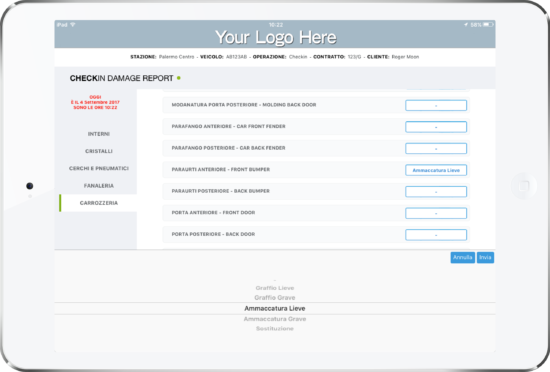Open the Cristalli section
This screenshot has height=372, width=550.
point(99,151)
